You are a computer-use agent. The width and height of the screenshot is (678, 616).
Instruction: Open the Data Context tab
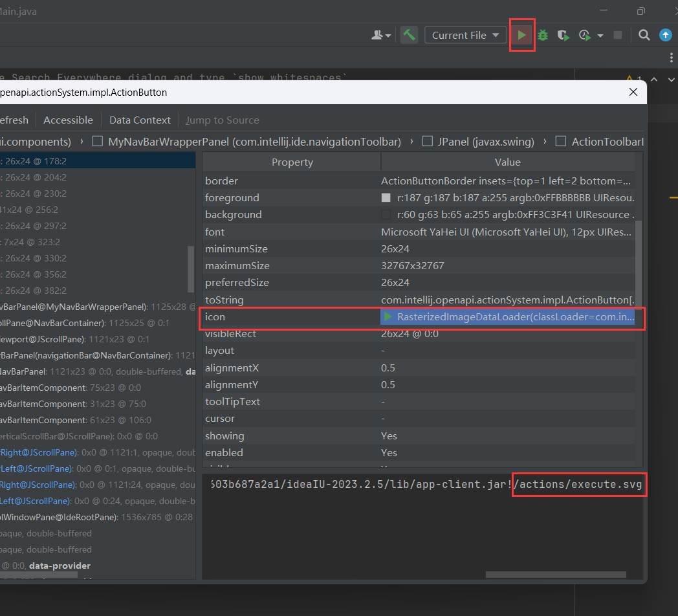click(x=140, y=120)
